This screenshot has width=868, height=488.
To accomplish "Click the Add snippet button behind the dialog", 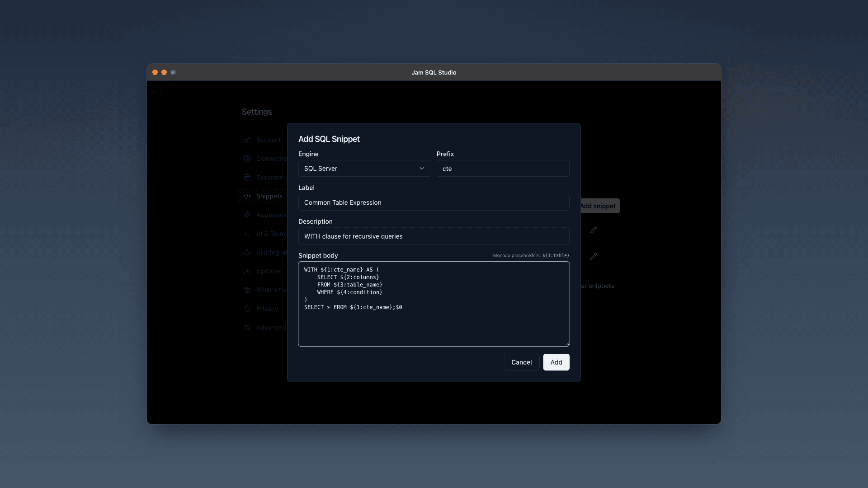I will [599, 206].
